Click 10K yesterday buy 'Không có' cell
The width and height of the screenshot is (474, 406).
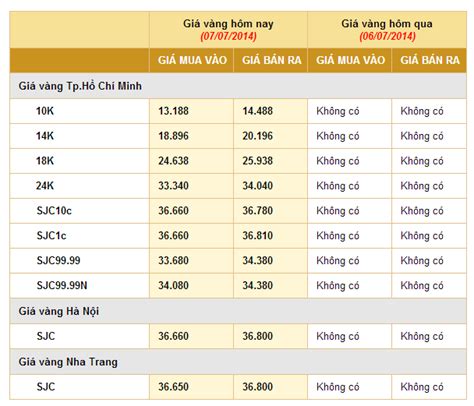pyautogui.click(x=350, y=111)
